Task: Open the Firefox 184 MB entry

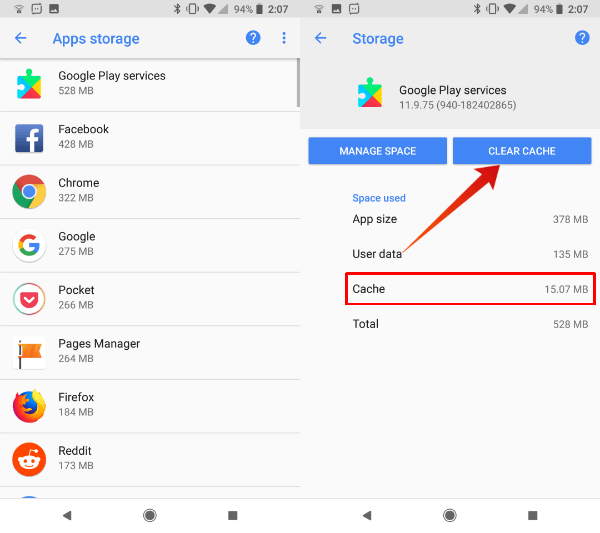Action: tap(150, 406)
